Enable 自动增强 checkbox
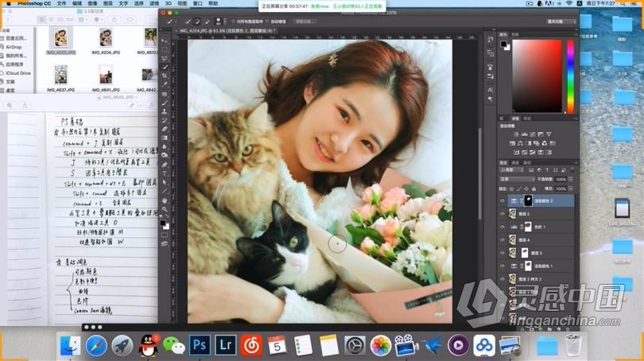The width and height of the screenshot is (644, 361). 267,21
